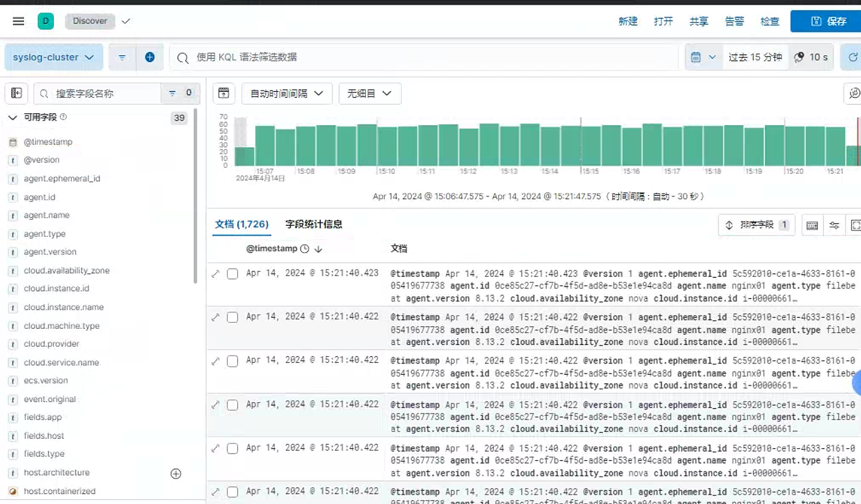Open the filter options icon beside syslog-cluster
Screen dimensions: 861x504
[122, 57]
